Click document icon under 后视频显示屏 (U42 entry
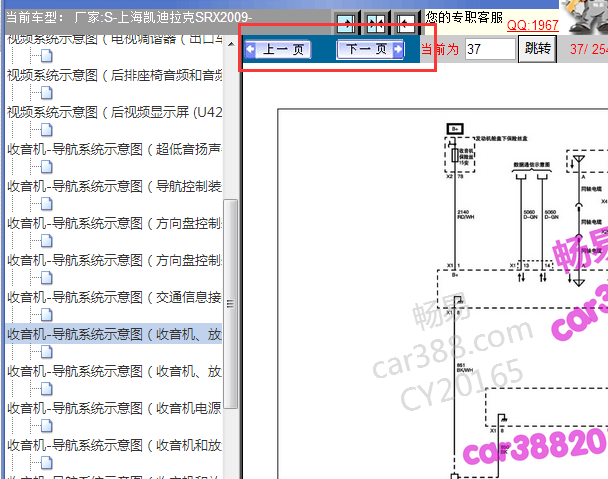 pos(47,130)
